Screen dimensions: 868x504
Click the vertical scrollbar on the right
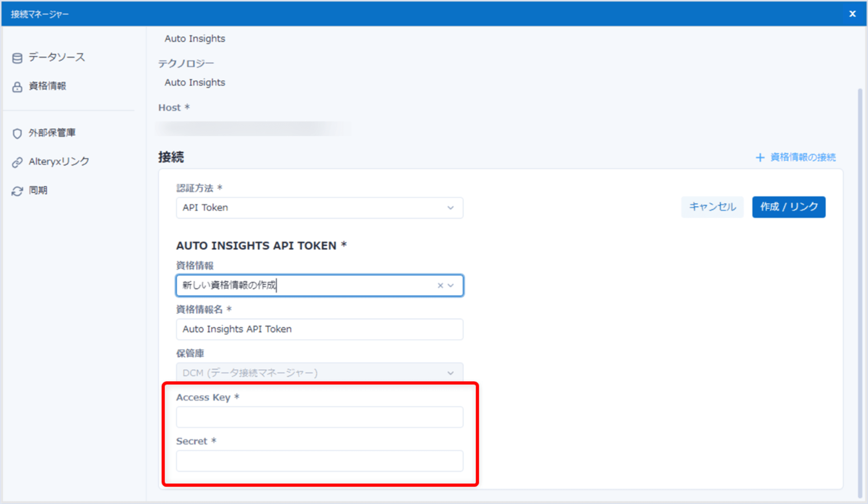click(860, 293)
